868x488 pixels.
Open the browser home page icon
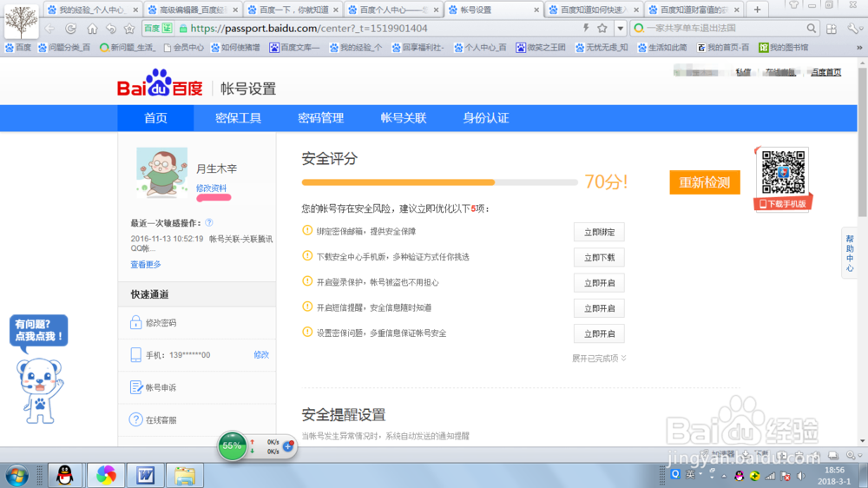(x=92, y=29)
